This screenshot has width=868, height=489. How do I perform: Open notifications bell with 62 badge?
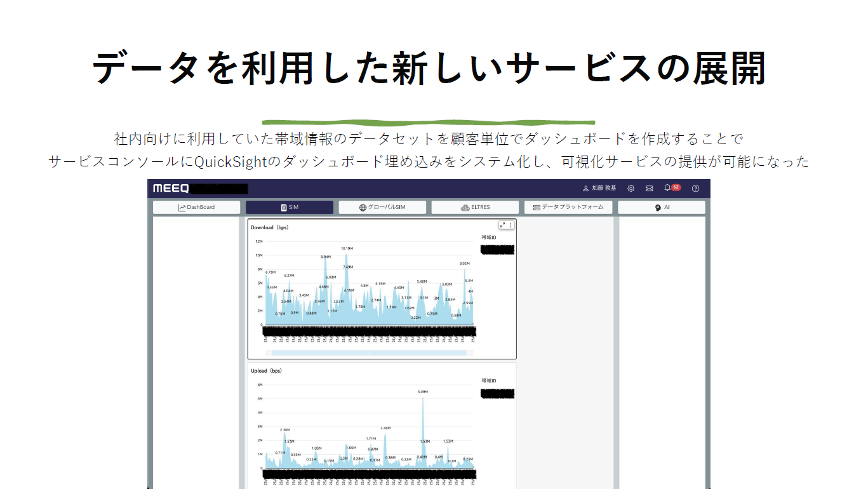(671, 188)
